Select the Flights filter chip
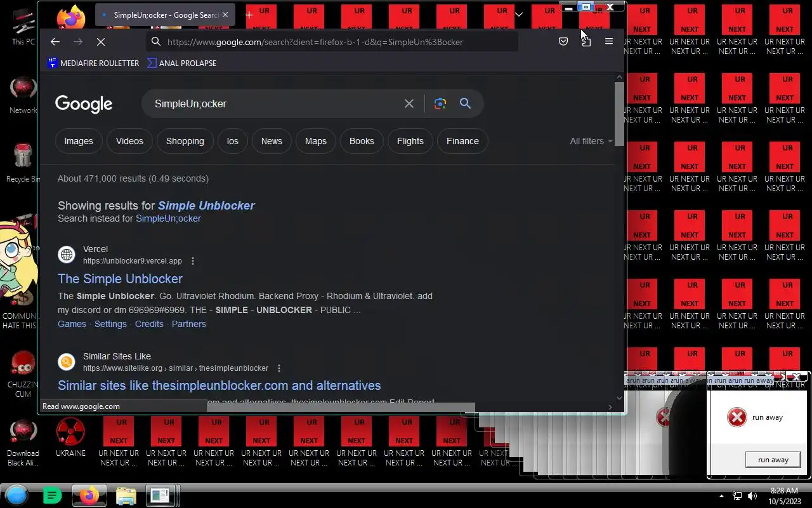Image resolution: width=812 pixels, height=508 pixels. click(410, 141)
